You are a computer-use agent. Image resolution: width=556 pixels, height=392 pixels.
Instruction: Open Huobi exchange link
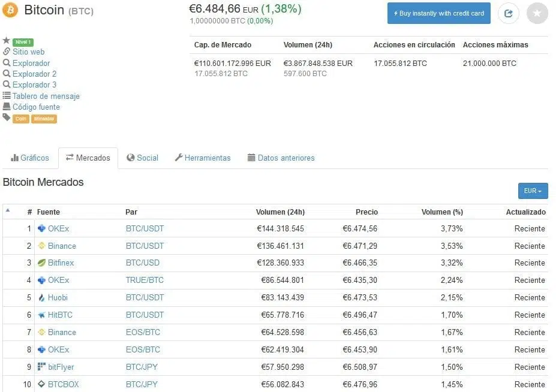(x=58, y=297)
